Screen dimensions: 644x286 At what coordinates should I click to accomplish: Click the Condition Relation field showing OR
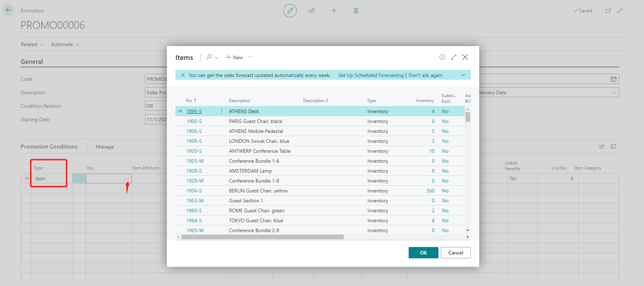tap(156, 106)
